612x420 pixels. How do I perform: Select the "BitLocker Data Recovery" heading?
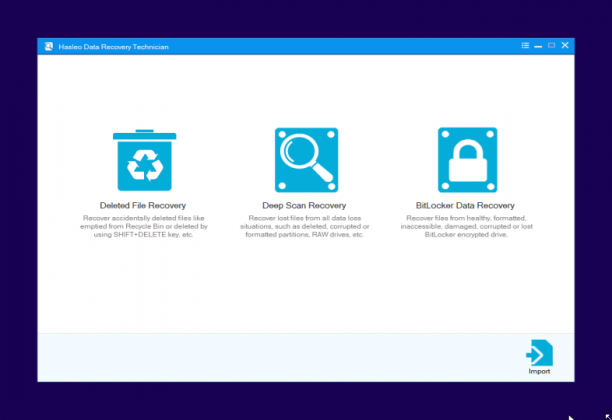(465, 205)
